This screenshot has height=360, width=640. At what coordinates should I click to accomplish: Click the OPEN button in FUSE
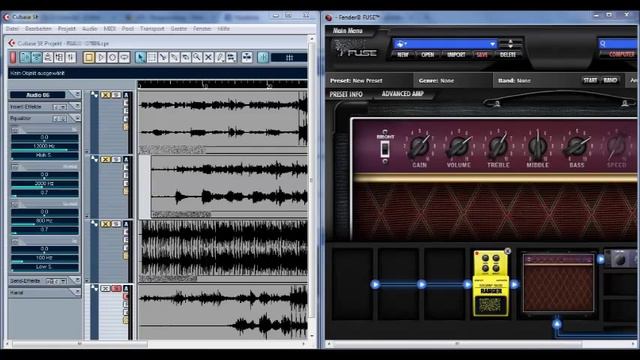point(427,54)
